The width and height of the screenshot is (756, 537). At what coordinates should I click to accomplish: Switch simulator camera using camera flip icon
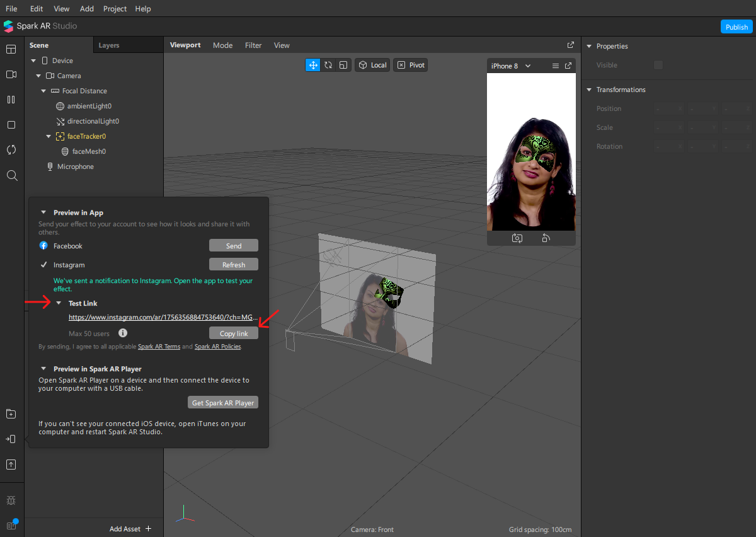click(x=517, y=238)
